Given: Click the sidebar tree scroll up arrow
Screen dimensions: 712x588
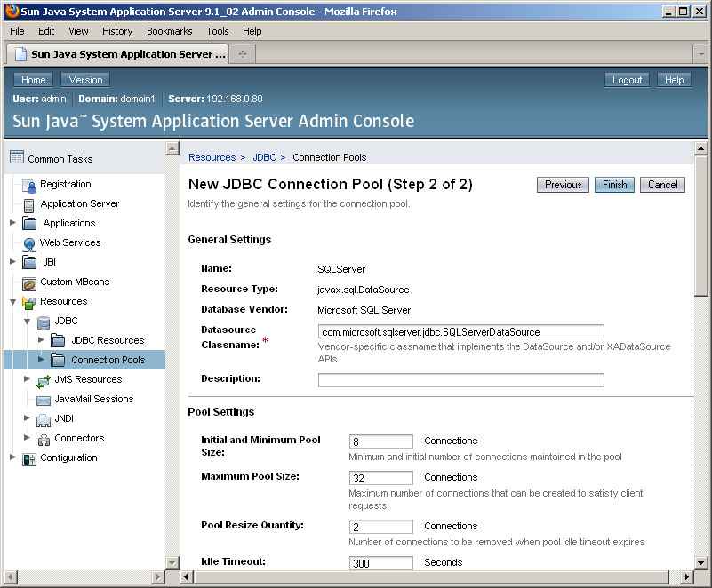Looking at the screenshot, I should [172, 148].
